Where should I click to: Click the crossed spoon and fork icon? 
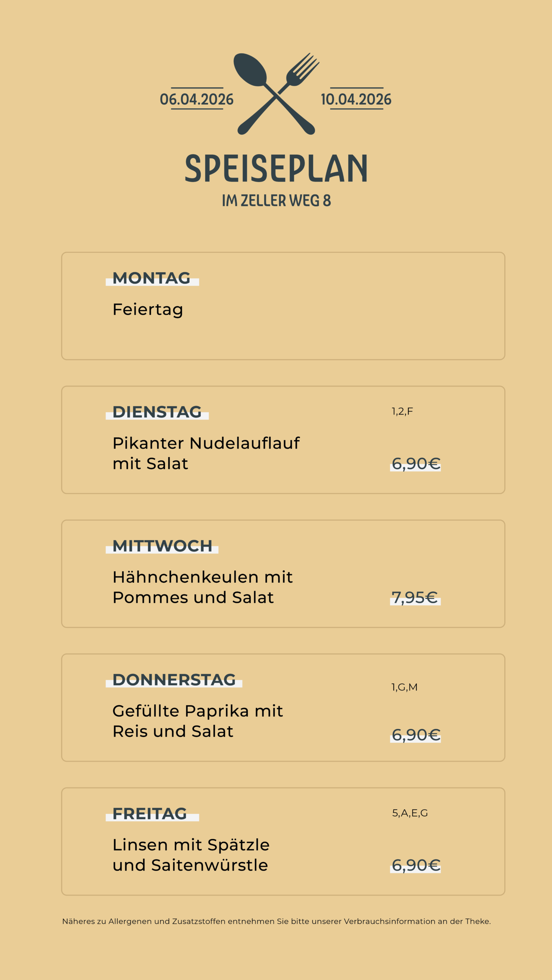277,94
